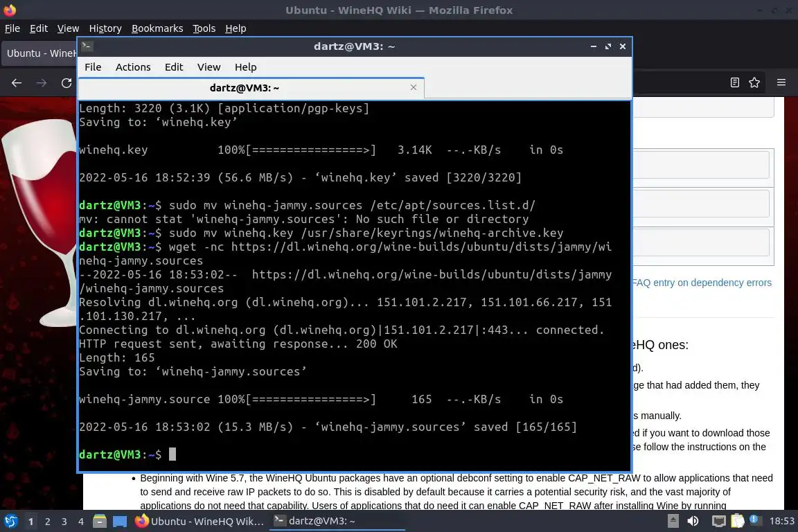
Task: Open the 'FAQ entry on dependency errors' link
Action: [x=702, y=283]
